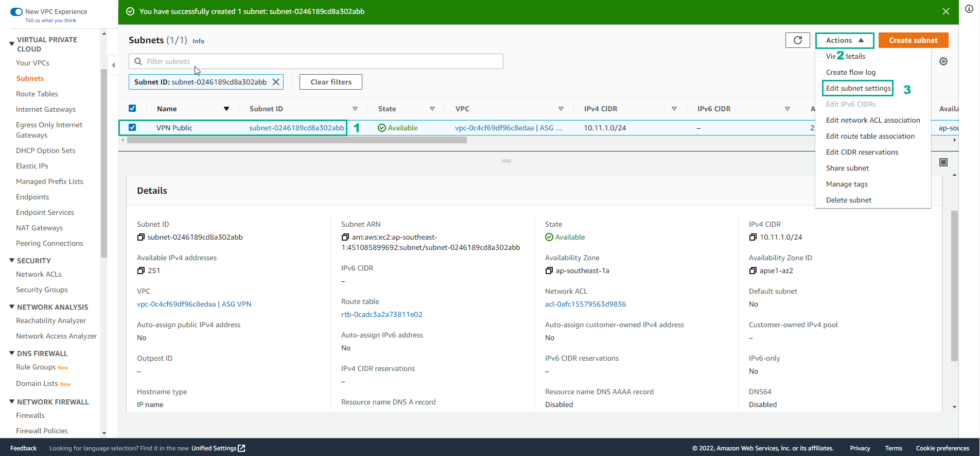Click the table horizontal scrollbar
This screenshot has height=456, width=980.
(297, 140)
